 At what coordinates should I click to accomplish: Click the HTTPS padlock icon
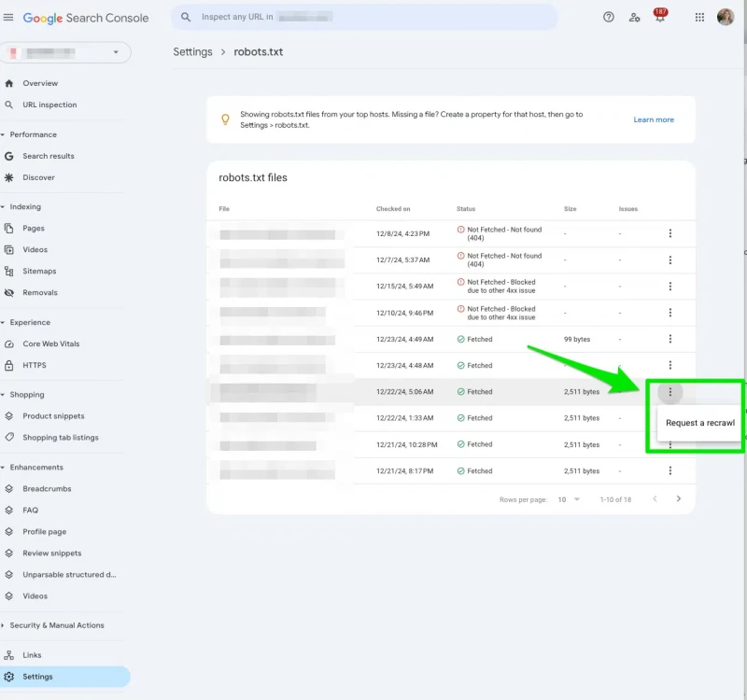9,365
